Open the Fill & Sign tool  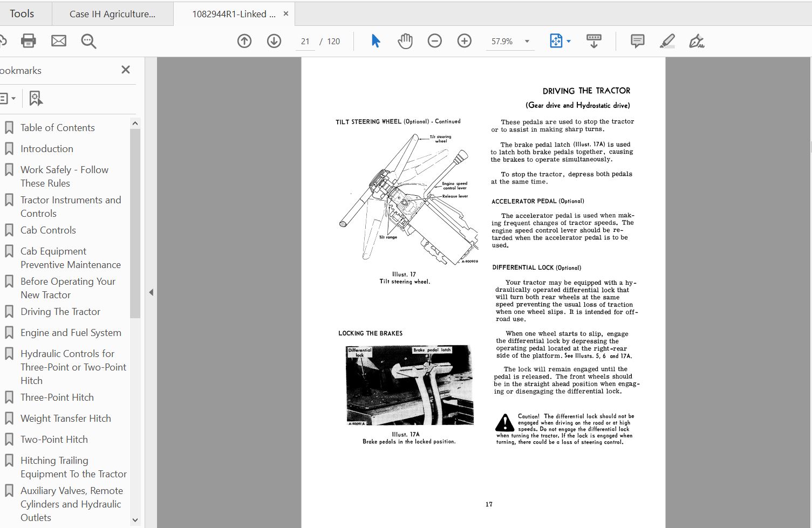coord(697,40)
